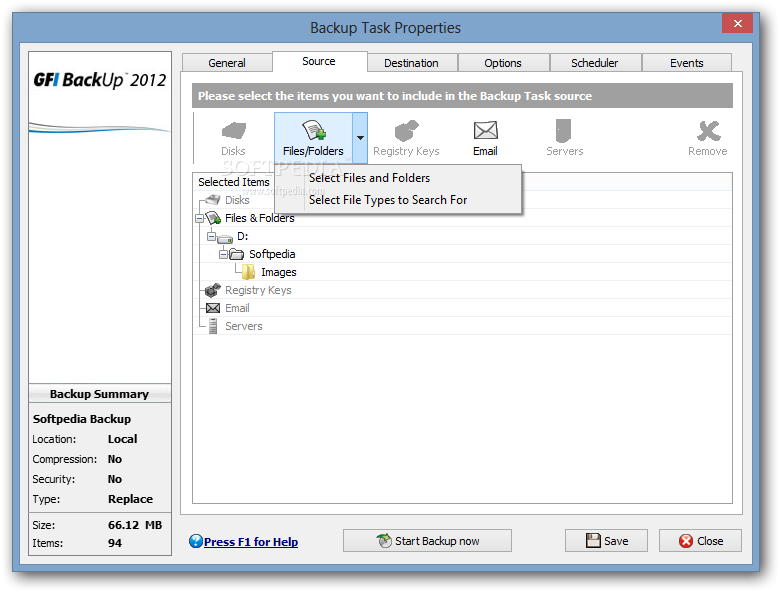Collapse the Softpedia folder node
Screen dimensions: 780x592
click(x=223, y=254)
